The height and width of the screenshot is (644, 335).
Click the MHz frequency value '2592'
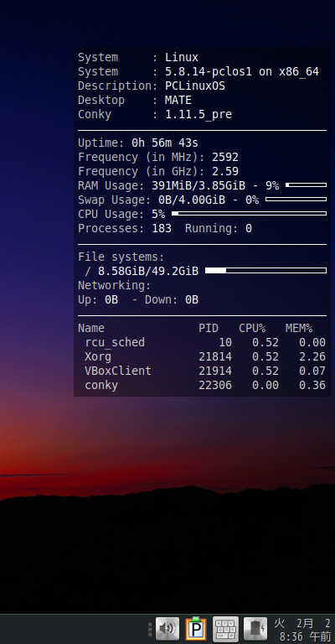point(225,158)
